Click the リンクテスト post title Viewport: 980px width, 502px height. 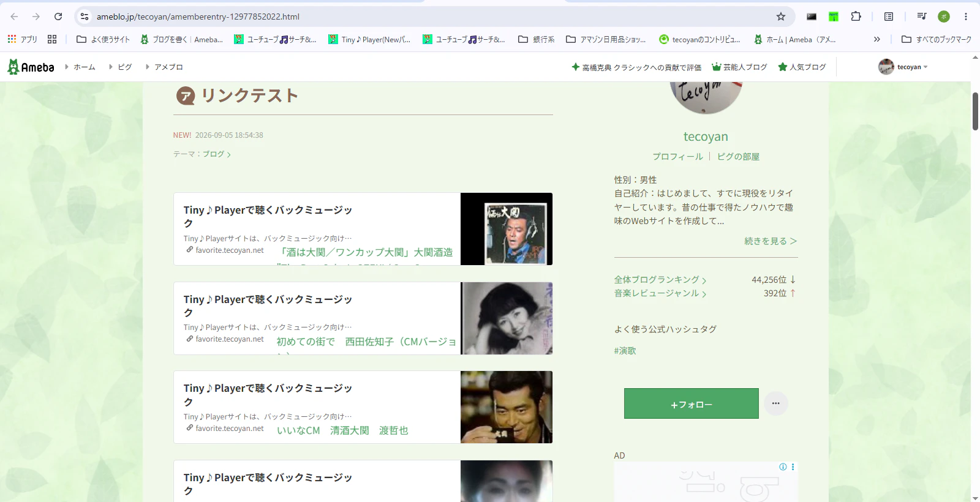pos(249,96)
